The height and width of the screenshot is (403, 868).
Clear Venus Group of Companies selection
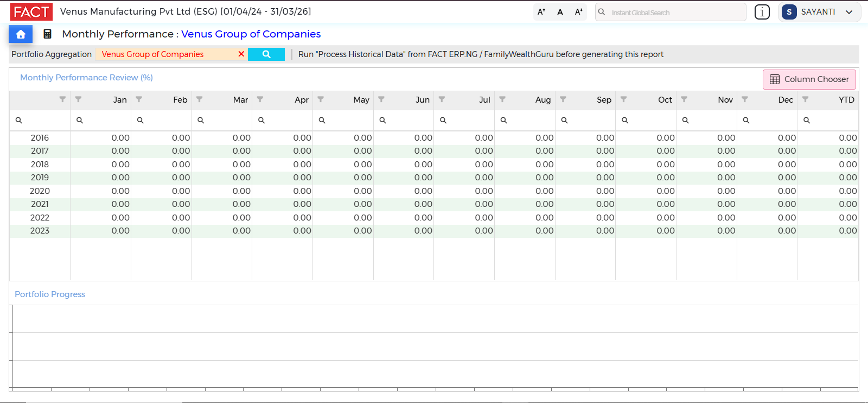pos(241,54)
